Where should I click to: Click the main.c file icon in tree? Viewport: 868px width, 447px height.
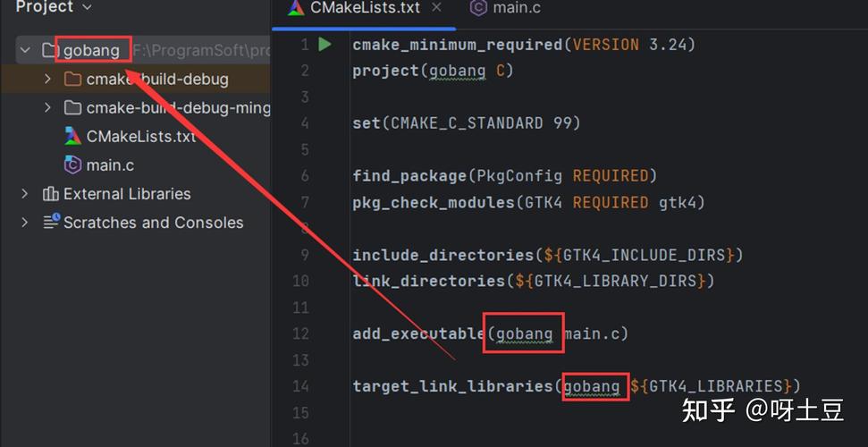[72, 165]
